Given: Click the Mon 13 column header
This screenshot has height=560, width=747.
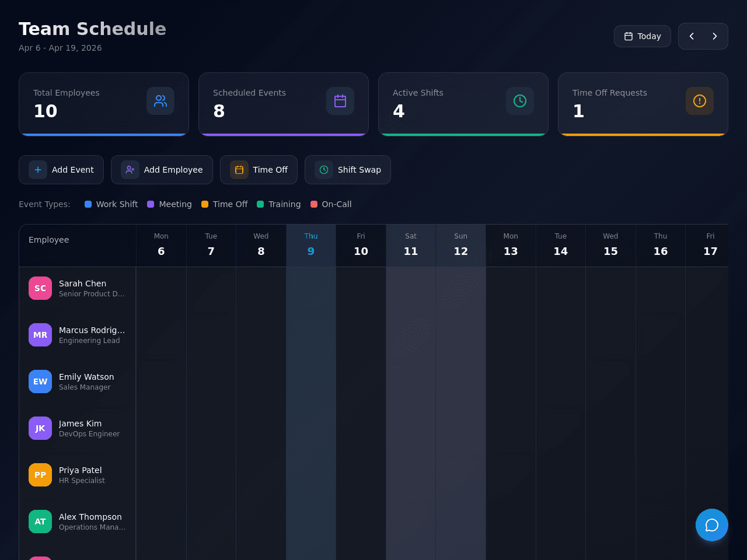Looking at the screenshot, I should pos(511,246).
